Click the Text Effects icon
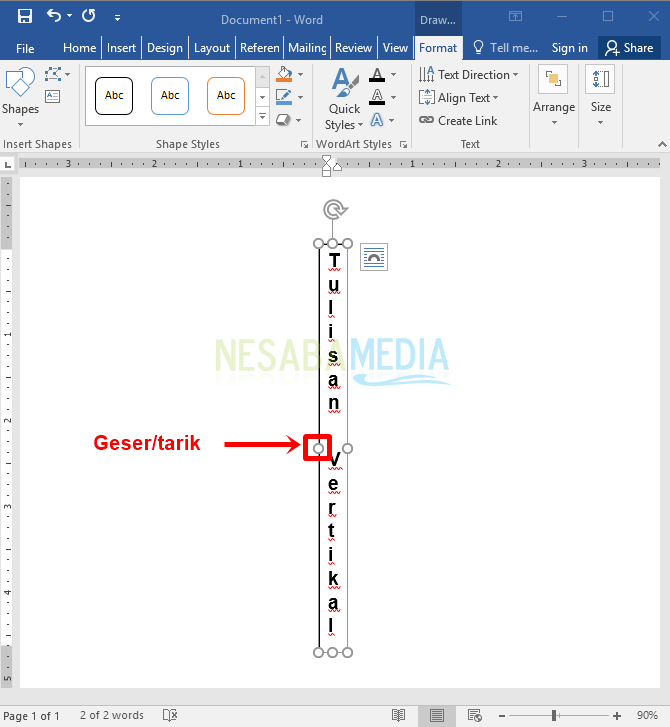 coord(377,120)
